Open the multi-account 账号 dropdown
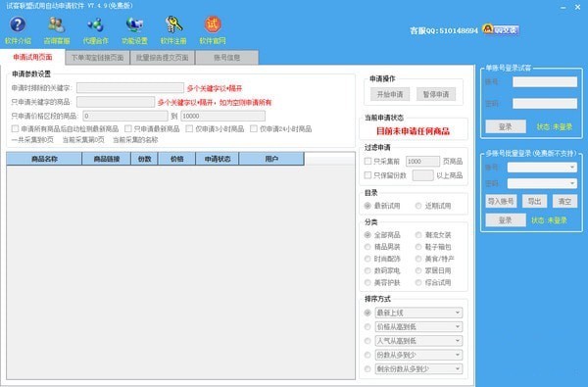The width and height of the screenshot is (588, 387). [542, 168]
